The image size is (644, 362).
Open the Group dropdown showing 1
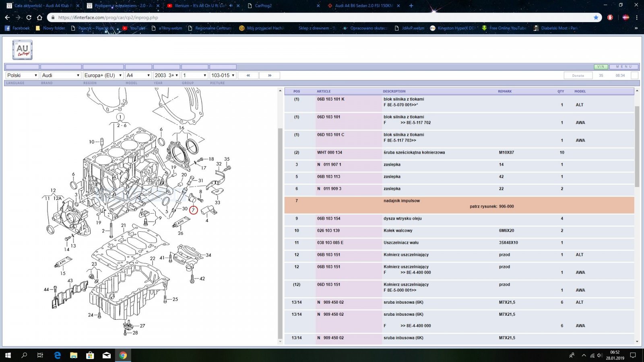[x=194, y=75]
